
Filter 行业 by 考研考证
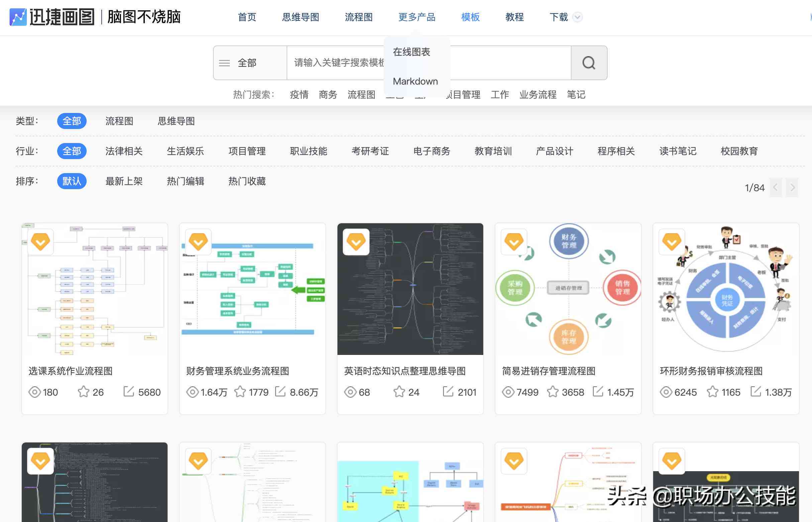coord(370,151)
